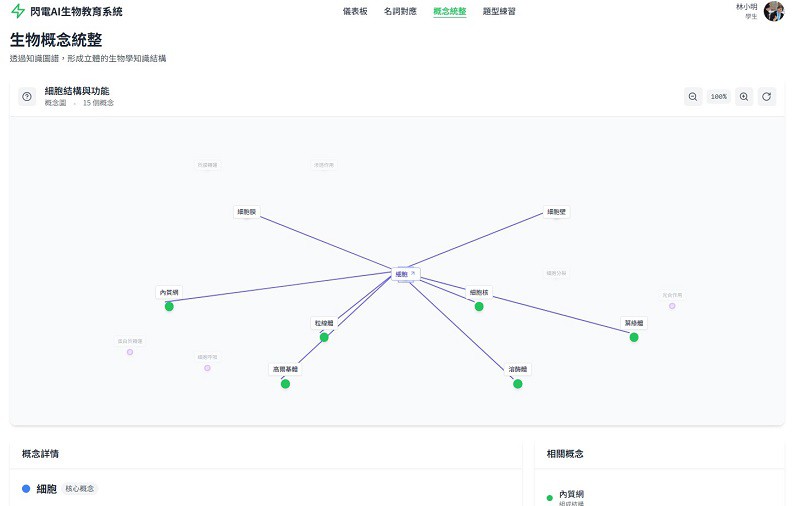Image resolution: width=800 pixels, height=506 pixels.
Task: Select the 細胞核 concept node
Action: (479, 292)
